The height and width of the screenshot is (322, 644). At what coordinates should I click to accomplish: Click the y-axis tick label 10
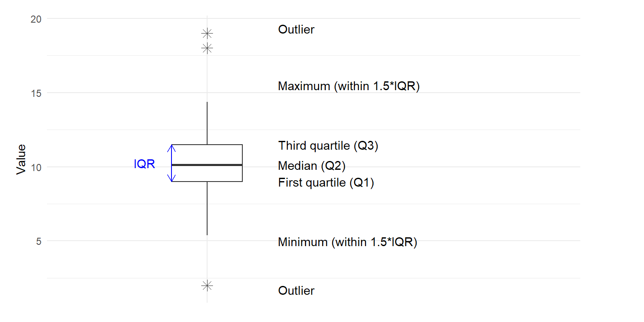coord(36,167)
